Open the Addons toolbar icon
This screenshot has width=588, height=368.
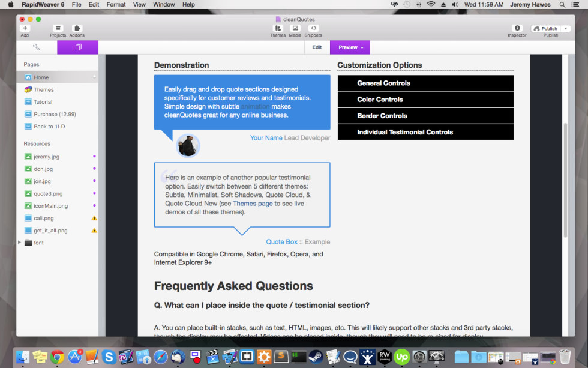pos(77,28)
